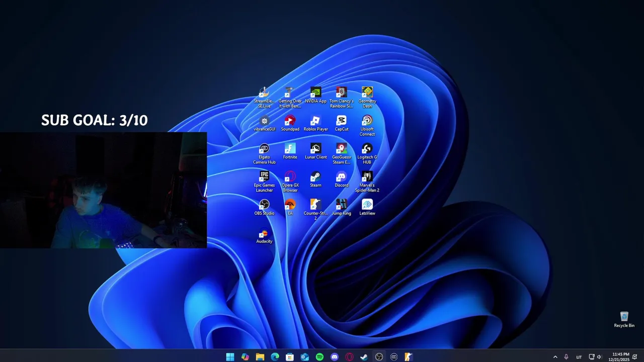Select the Epic Games Launcher shortcut

264,182
